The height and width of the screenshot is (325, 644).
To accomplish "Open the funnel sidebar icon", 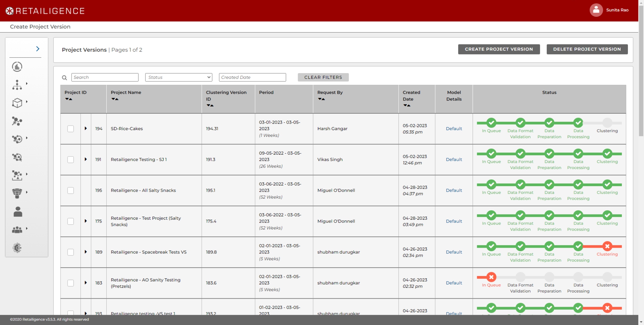I will 17,193.
